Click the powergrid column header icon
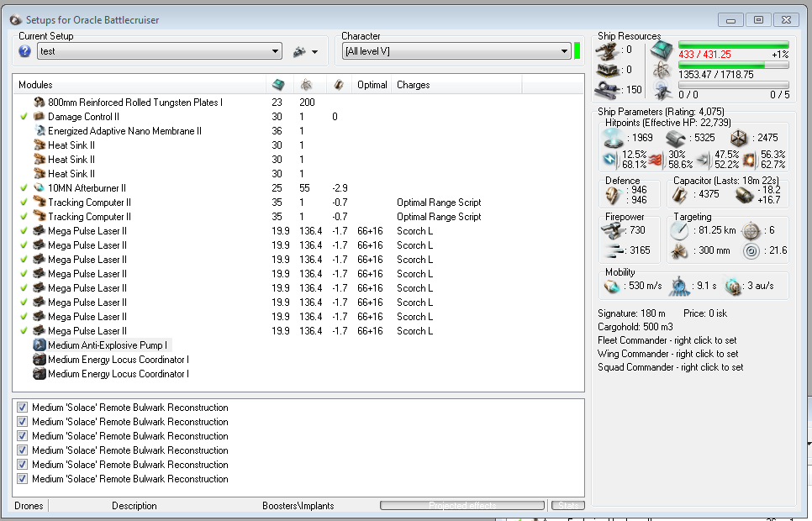Viewport: 812px width, 521px height. coord(307,85)
